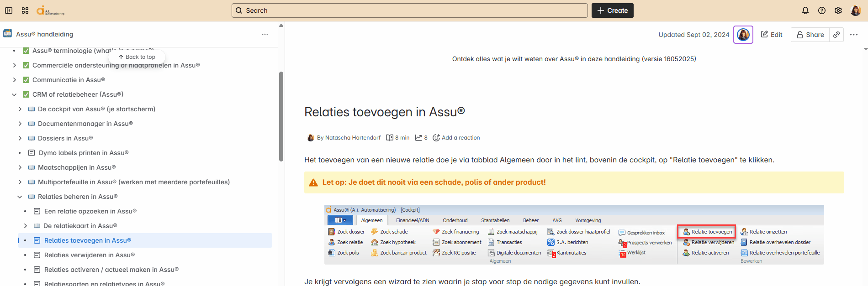The height and width of the screenshot is (286, 868).
Task: Click the page views analytics icon
Action: [418, 138]
